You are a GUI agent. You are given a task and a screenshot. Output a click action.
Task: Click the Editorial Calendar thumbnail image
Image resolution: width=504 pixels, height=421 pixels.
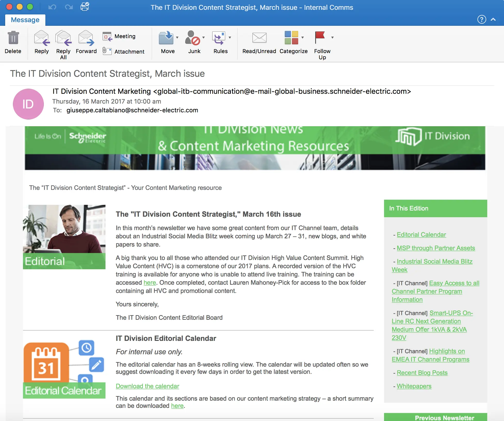coord(64,369)
